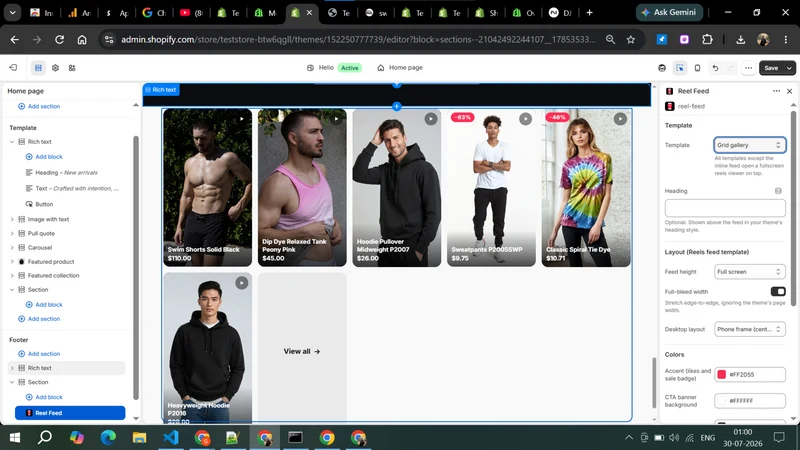Focus the browser address bar URL
Viewport: 800px width, 450px height.
pyautogui.click(x=358, y=39)
